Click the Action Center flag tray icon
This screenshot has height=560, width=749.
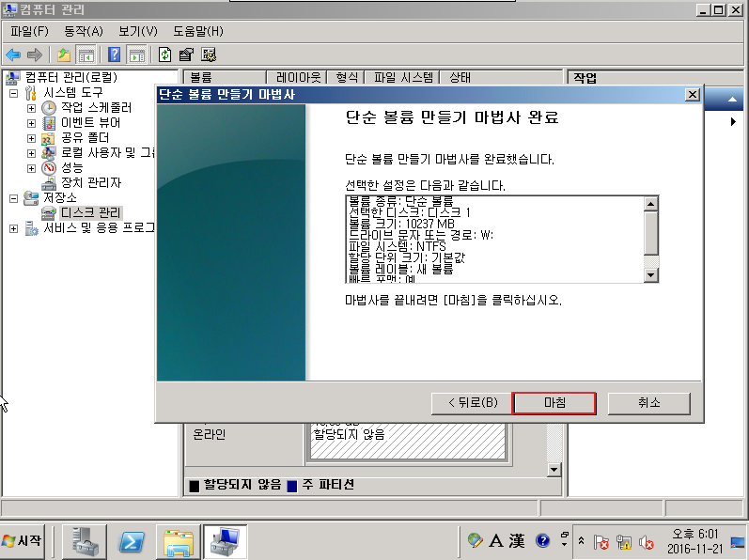pyautogui.click(x=601, y=542)
